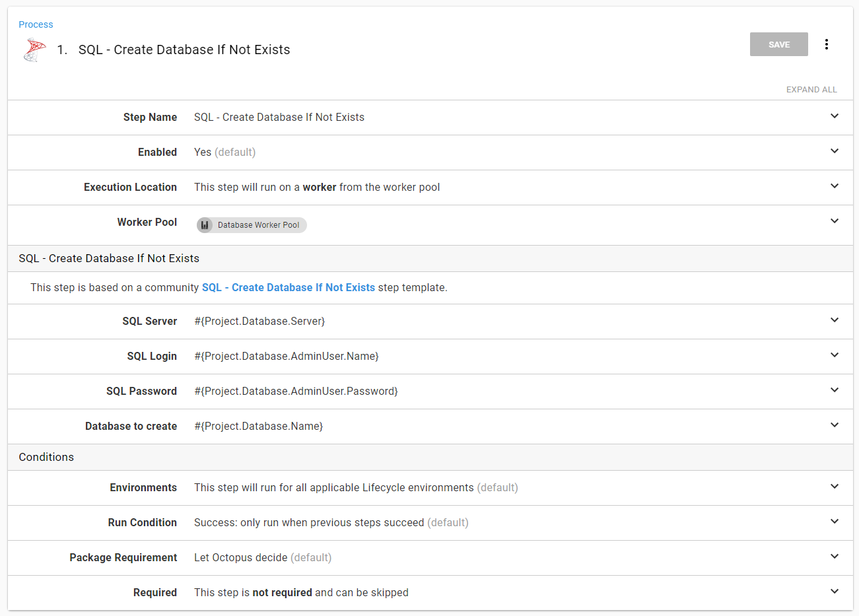Click the SAVE button
859x616 pixels.
(778, 44)
